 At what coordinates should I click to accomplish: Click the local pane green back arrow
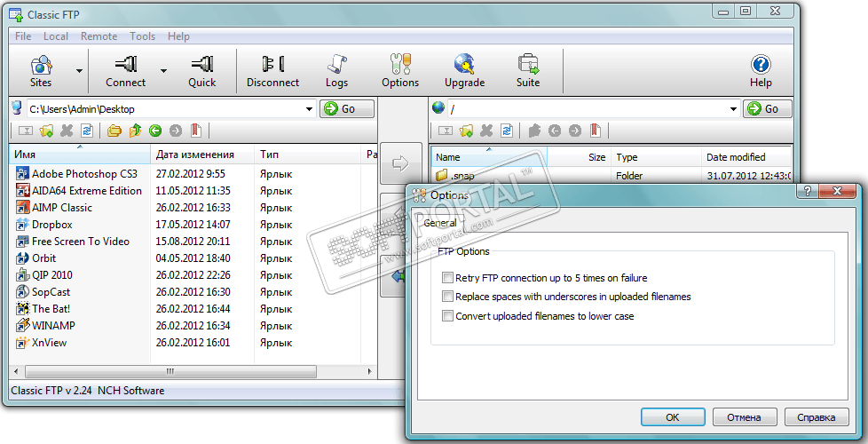point(155,131)
